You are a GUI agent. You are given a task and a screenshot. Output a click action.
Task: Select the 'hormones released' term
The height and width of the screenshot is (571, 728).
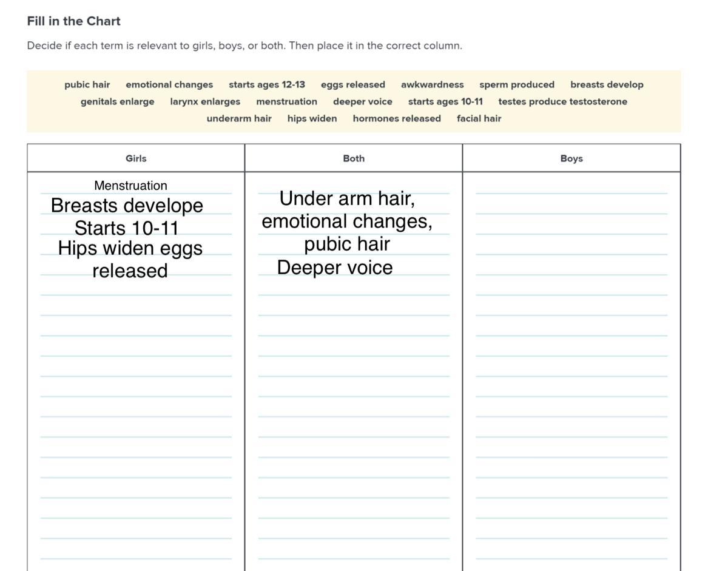(x=397, y=118)
